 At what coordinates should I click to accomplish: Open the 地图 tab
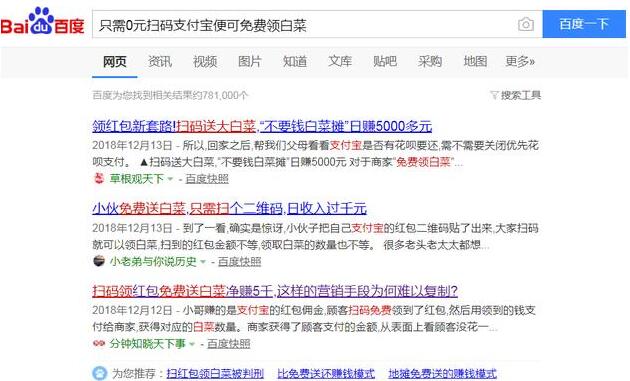click(475, 61)
